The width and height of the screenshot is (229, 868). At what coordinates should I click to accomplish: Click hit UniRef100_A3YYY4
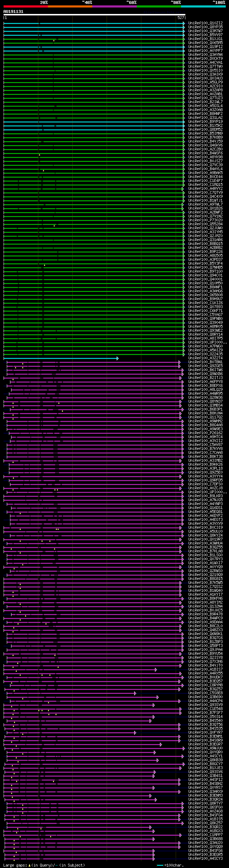pos(205,476)
